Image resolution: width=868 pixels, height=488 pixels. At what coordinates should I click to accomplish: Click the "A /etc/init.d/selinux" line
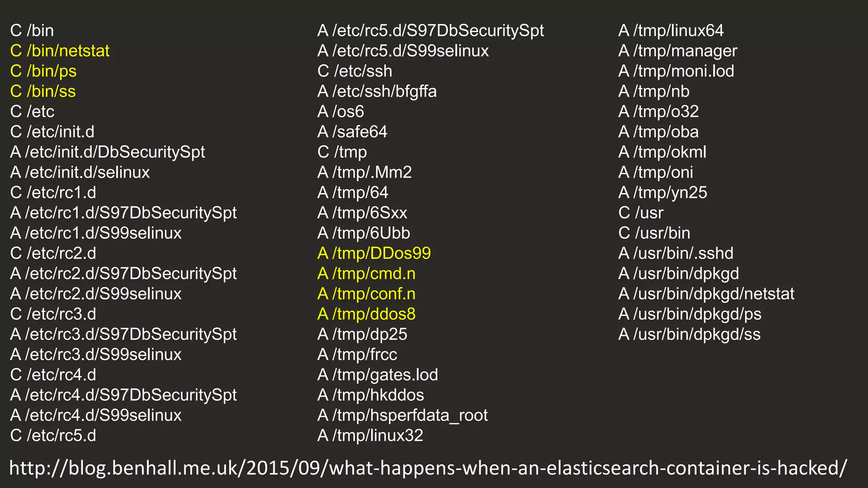[80, 172]
